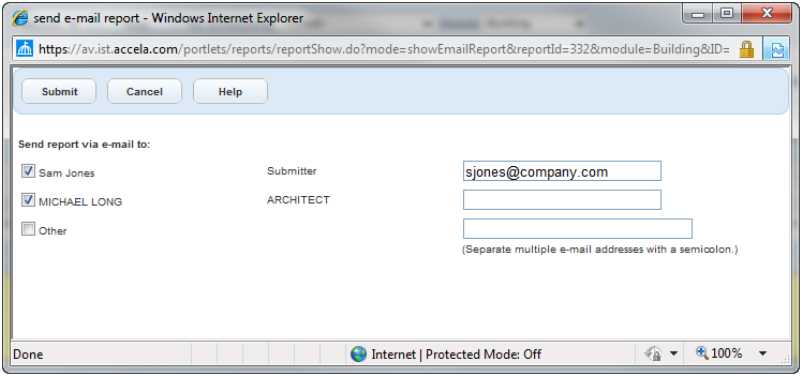Screen dimensions: 802x376
Task: Click the Internet zone globe icon
Action: click(359, 354)
